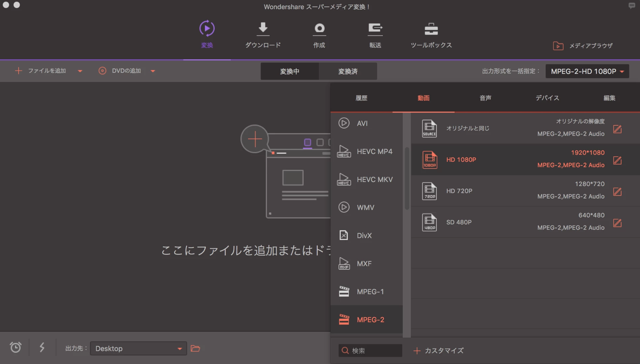Open the ツールボックス toolbox
The width and height of the screenshot is (640, 364).
[x=431, y=35]
